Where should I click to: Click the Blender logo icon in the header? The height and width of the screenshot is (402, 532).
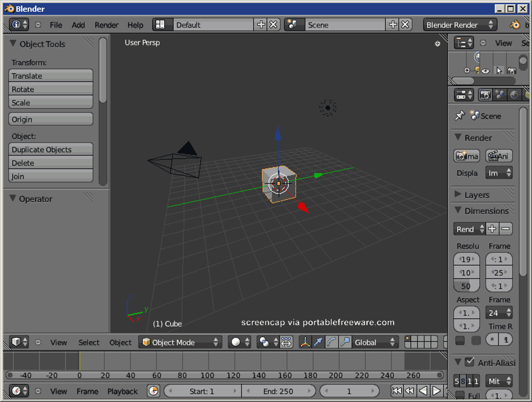click(x=514, y=24)
